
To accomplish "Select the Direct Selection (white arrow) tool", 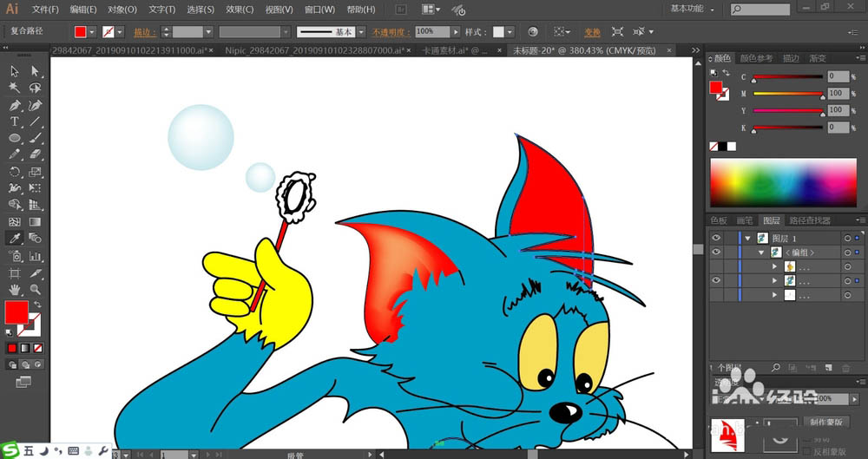I will [x=35, y=71].
